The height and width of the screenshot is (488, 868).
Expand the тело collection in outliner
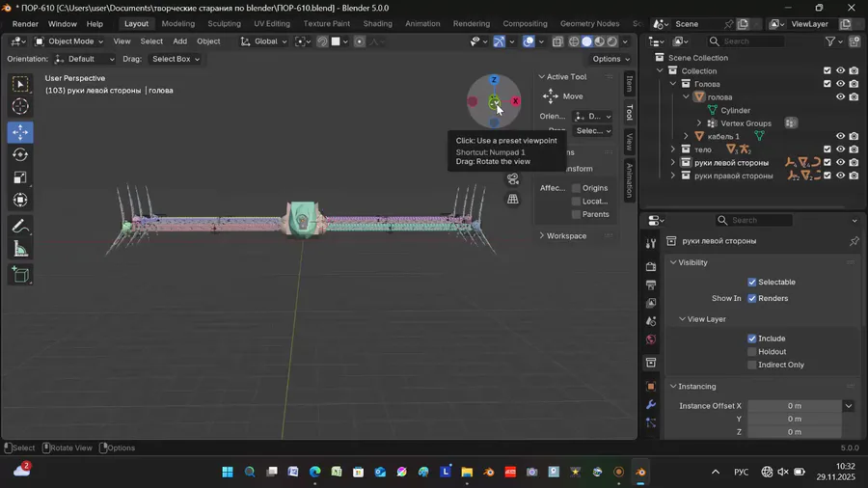tap(673, 149)
